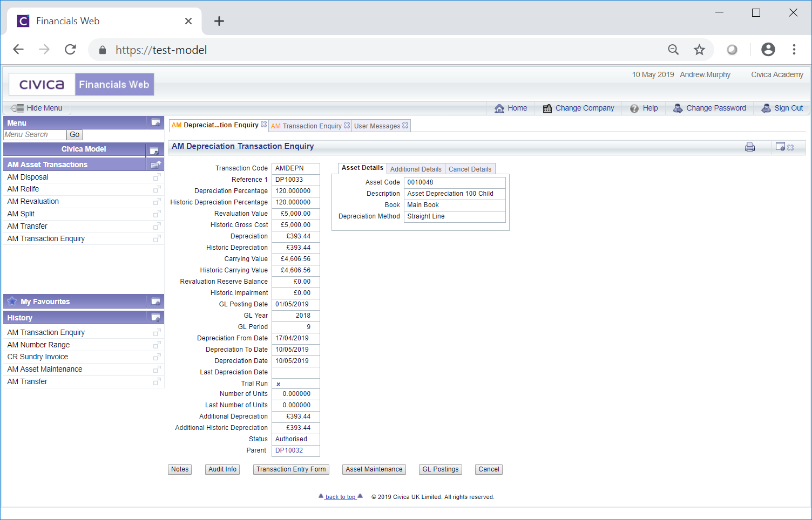This screenshot has width=812, height=520.
Task: Open parent transaction DP10032 link
Action: coord(289,450)
